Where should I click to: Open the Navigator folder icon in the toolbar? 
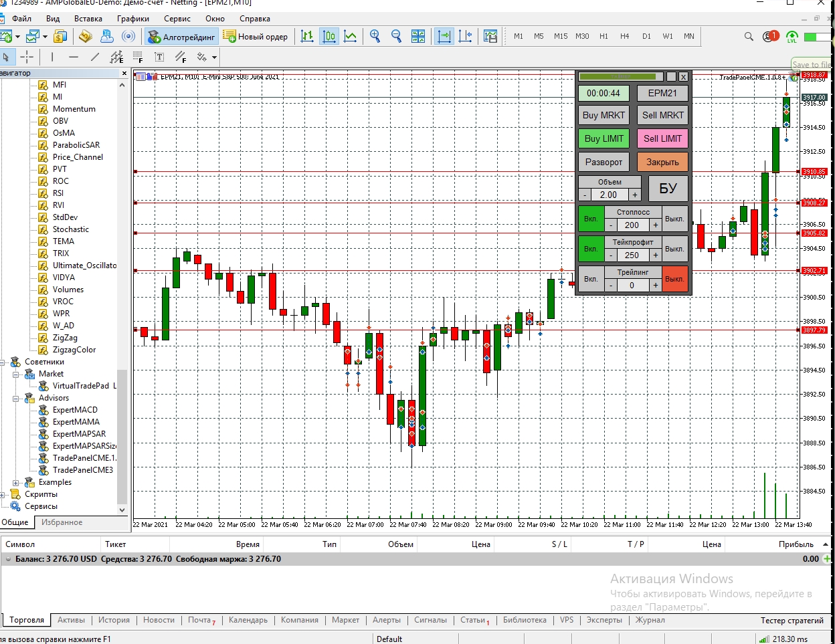[85, 36]
